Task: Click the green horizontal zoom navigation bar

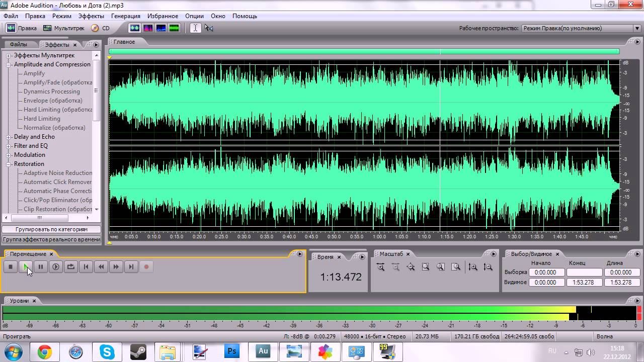Action: pos(364,51)
